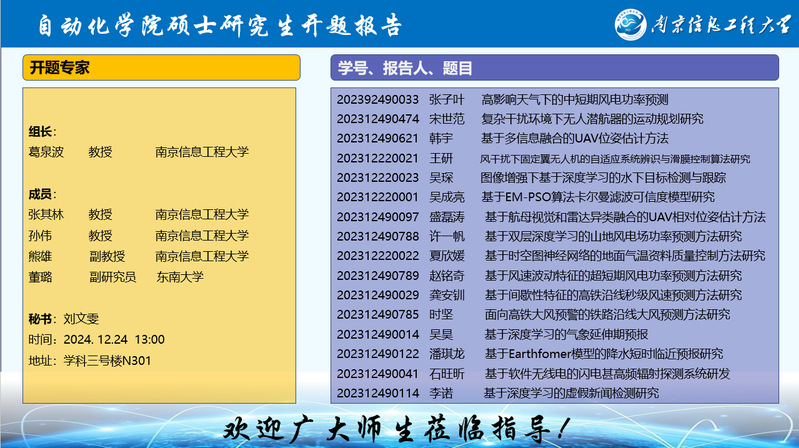Click group leader name 葛泉波

click(46, 153)
